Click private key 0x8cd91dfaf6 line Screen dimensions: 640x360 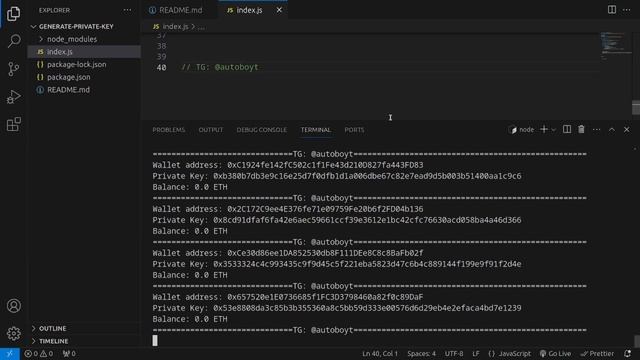pyautogui.click(x=337, y=220)
